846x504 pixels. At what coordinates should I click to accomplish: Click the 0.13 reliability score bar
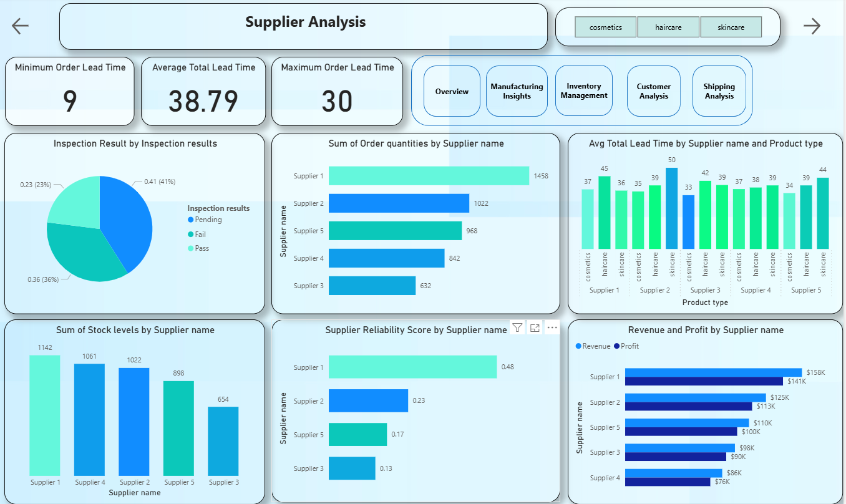(352, 468)
